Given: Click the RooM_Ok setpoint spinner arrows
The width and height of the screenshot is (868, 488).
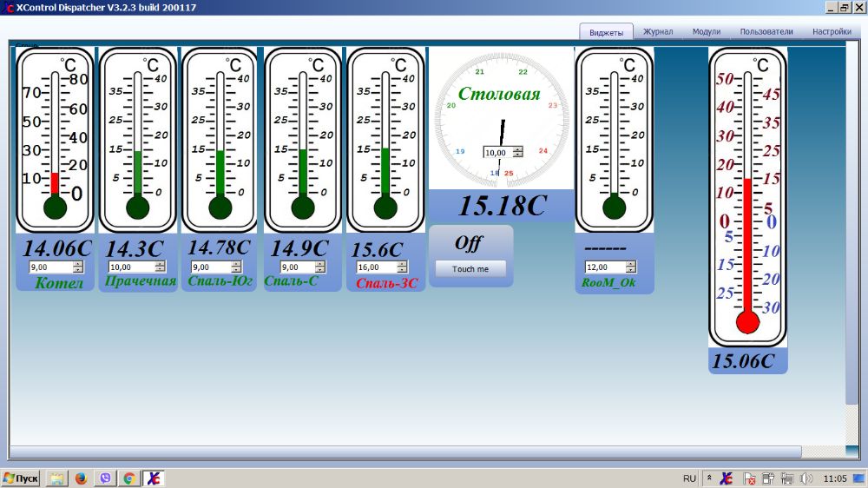Looking at the screenshot, I should (x=631, y=267).
